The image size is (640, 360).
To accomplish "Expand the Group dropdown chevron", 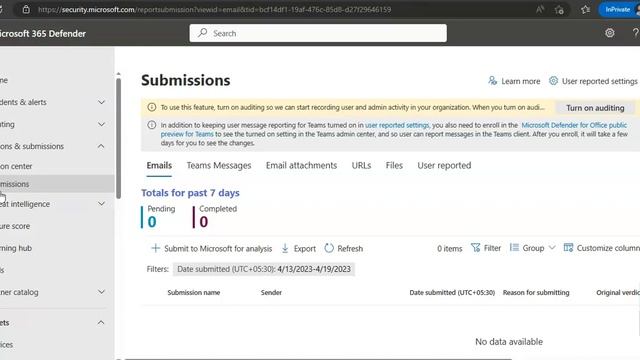I will click(552, 247).
